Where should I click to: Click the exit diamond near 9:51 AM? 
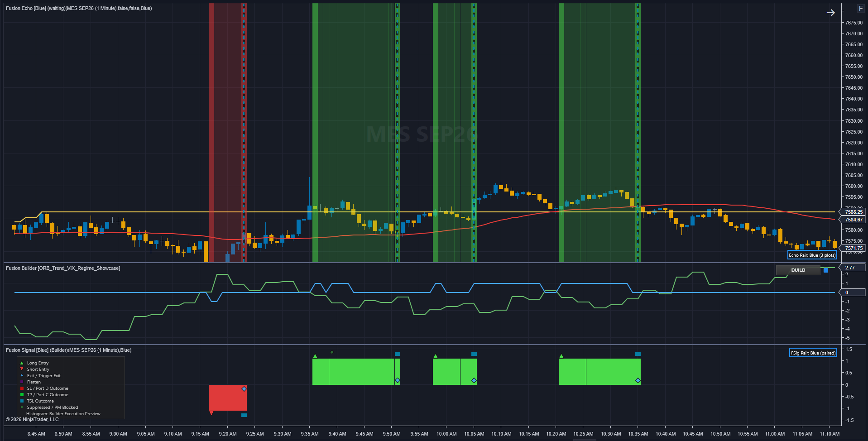tap(398, 380)
